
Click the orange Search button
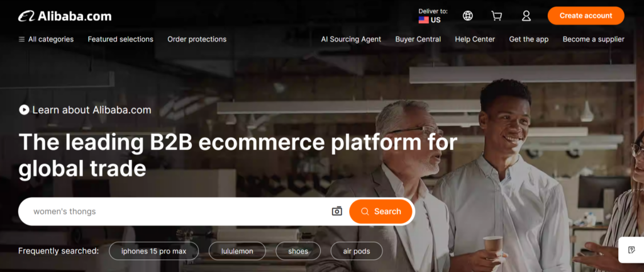tap(380, 212)
